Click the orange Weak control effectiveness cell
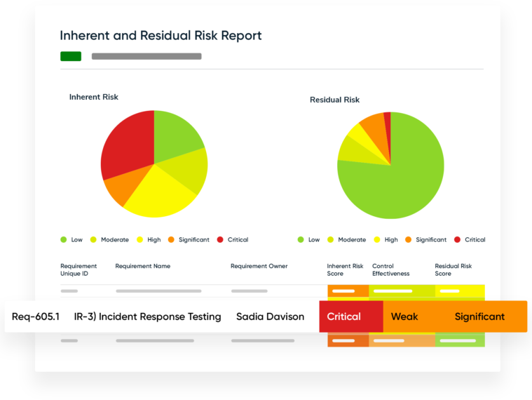The image size is (532, 400). tap(404, 316)
